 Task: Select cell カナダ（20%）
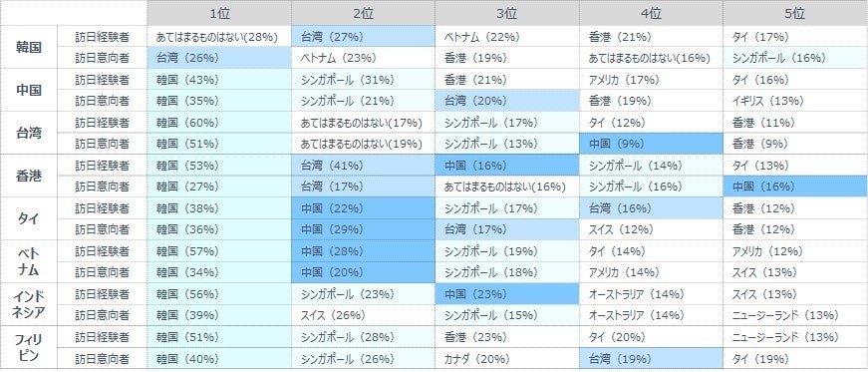(507, 358)
